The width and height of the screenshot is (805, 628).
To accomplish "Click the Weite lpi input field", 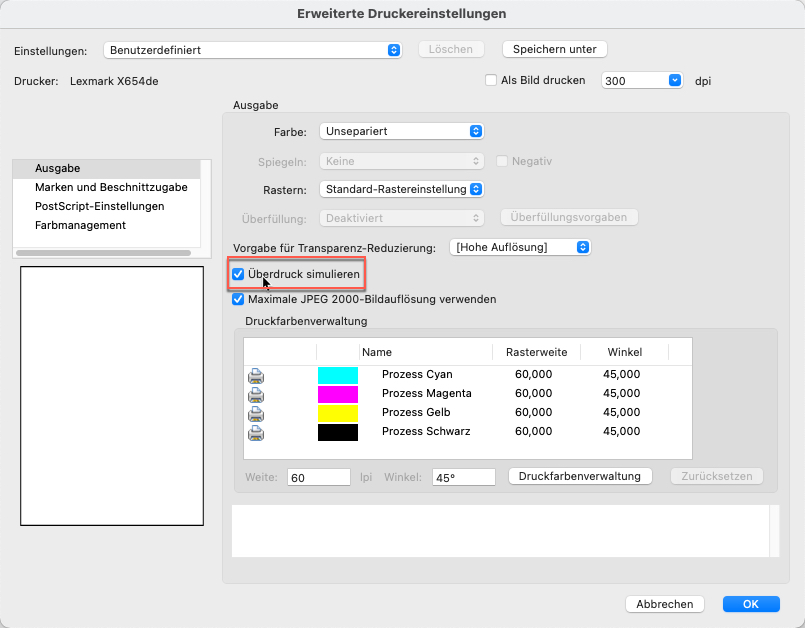I will [x=318, y=478].
